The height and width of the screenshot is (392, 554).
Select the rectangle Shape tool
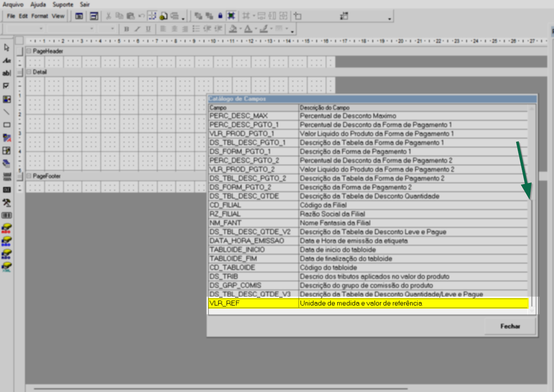[7, 125]
